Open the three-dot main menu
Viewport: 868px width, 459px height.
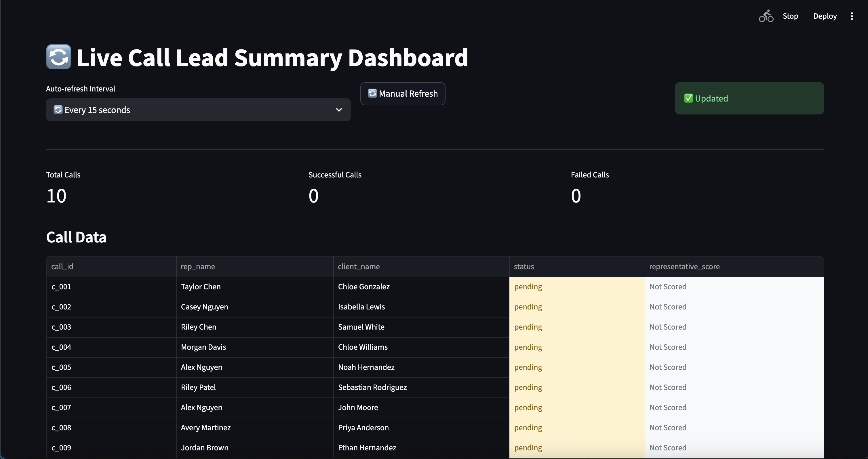[852, 16]
